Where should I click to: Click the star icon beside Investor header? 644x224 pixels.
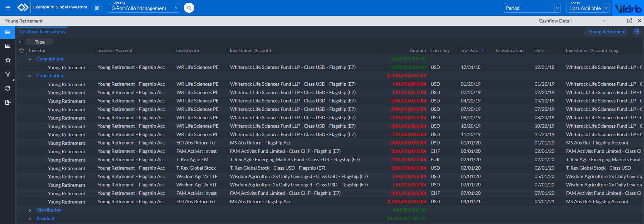(x=21, y=50)
